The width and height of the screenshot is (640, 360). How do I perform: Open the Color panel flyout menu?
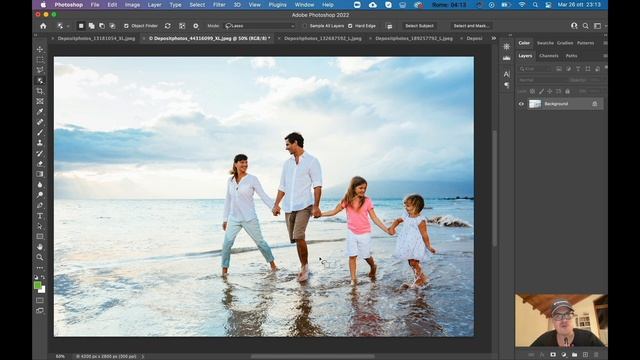coord(605,43)
